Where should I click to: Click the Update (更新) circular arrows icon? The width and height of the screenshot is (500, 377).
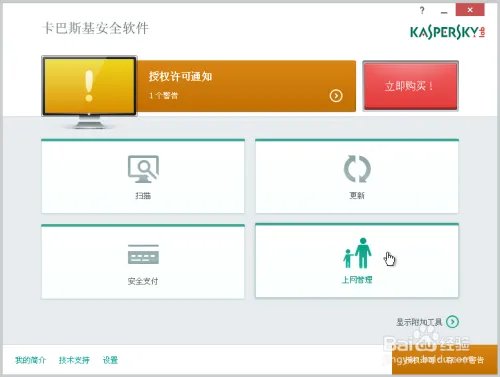357,169
